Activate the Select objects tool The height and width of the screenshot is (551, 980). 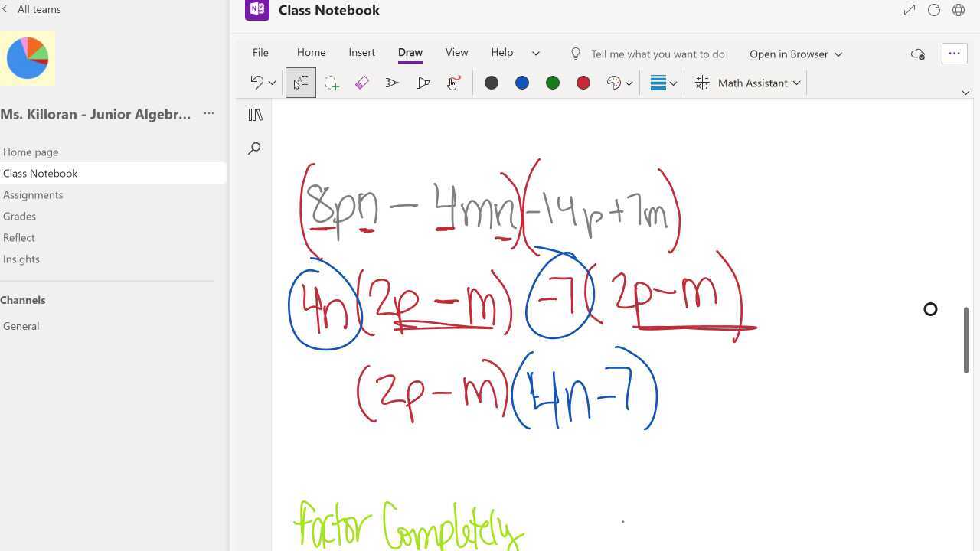tap(300, 82)
